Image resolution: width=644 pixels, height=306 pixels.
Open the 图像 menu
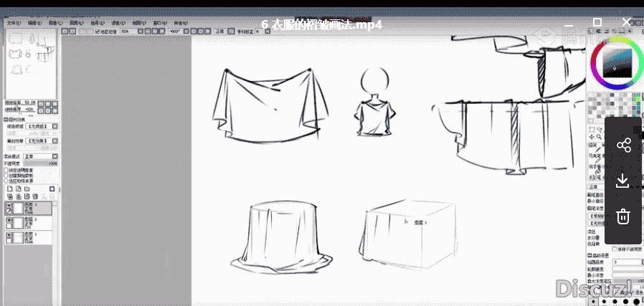tap(55, 23)
